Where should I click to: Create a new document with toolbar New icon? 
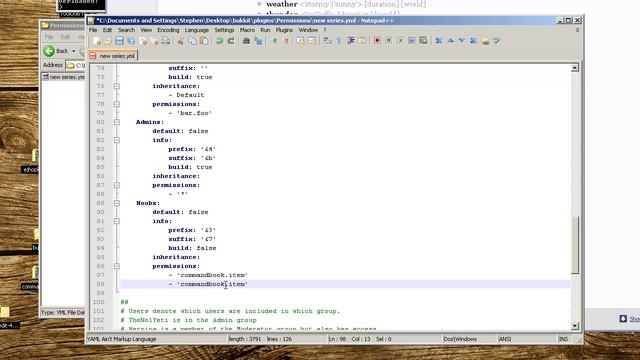pyautogui.click(x=97, y=41)
